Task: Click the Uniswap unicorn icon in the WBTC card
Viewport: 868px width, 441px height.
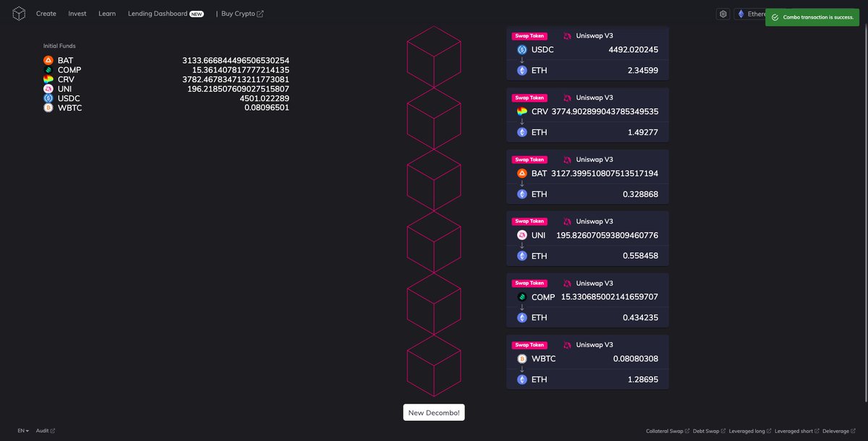Action: click(567, 345)
